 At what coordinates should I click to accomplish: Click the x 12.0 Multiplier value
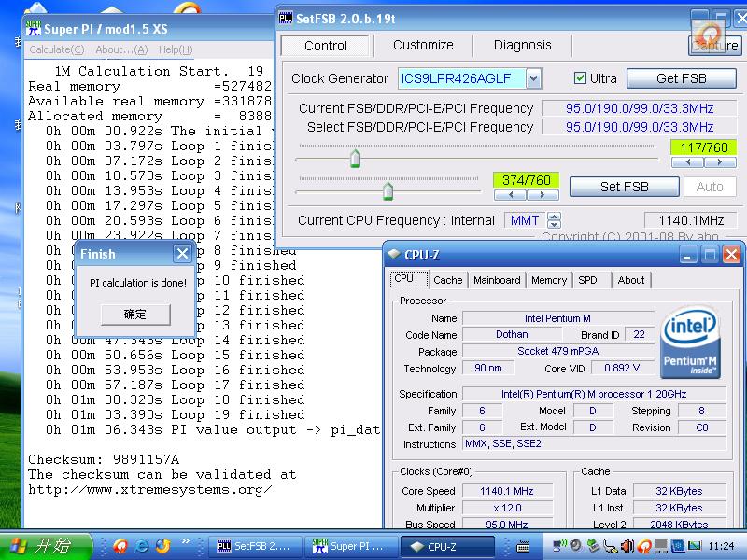(507, 508)
